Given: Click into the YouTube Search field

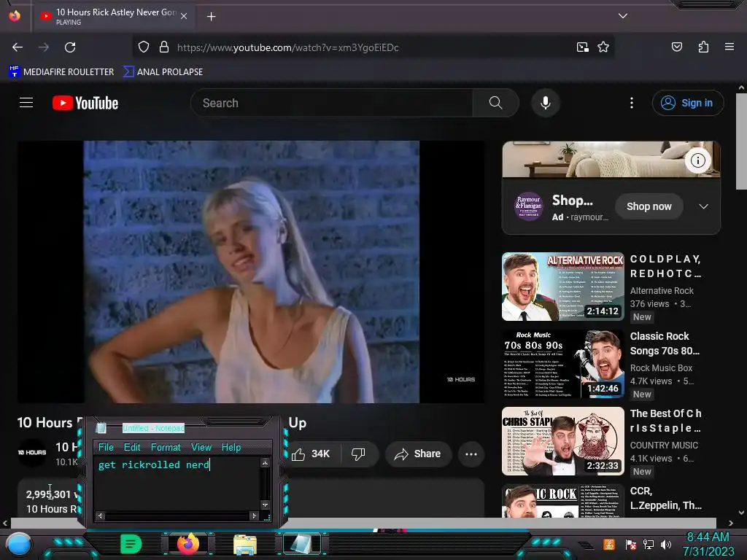Looking at the screenshot, I should tap(332, 103).
